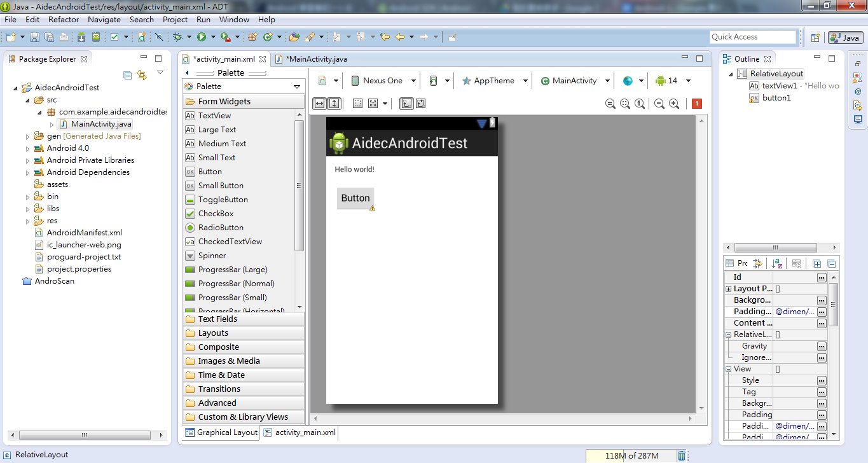Click the Id property ellipsis button
The height and width of the screenshot is (463, 868).
pos(822,277)
